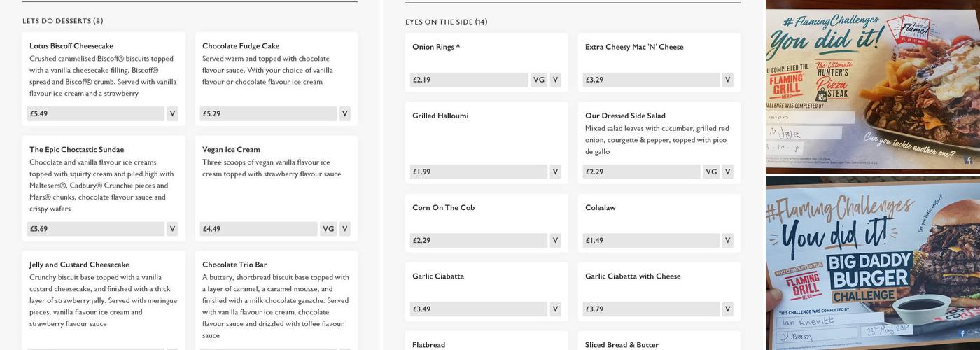Click the V badge on Mac 'N' Cheese

(728, 80)
